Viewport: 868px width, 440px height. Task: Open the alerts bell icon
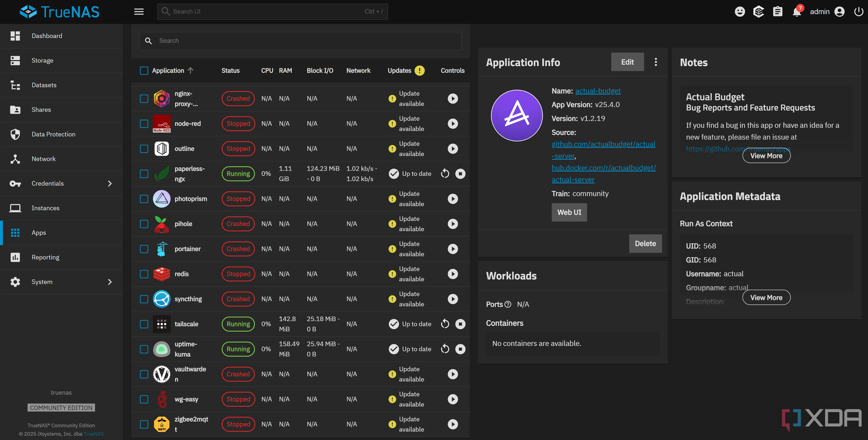click(797, 12)
